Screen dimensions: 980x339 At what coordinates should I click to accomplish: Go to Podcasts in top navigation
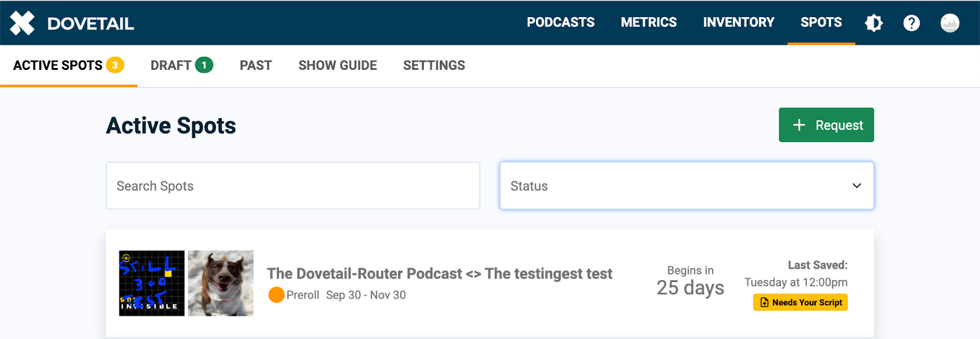[560, 23]
